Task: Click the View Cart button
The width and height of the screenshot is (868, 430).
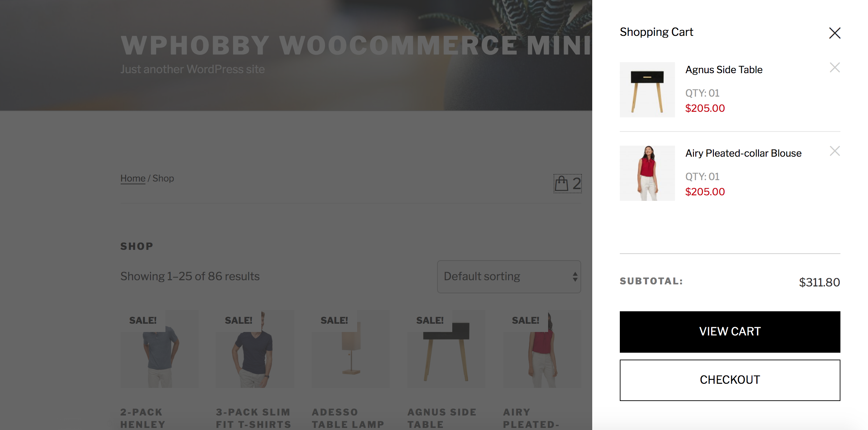Action: 730,332
